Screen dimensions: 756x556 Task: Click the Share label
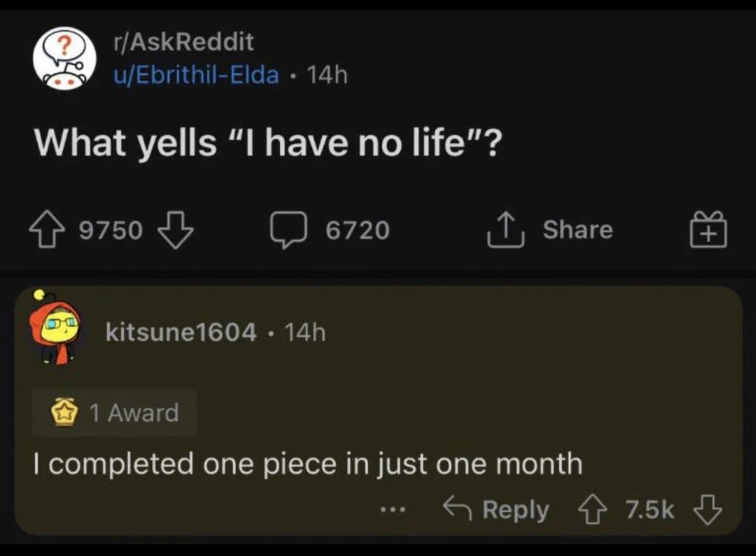(x=577, y=229)
